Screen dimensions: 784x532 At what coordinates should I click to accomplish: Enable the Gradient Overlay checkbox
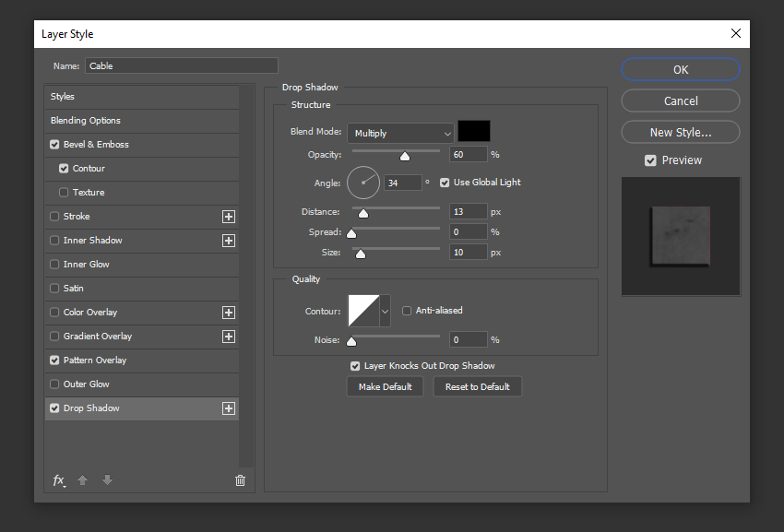[x=54, y=337]
